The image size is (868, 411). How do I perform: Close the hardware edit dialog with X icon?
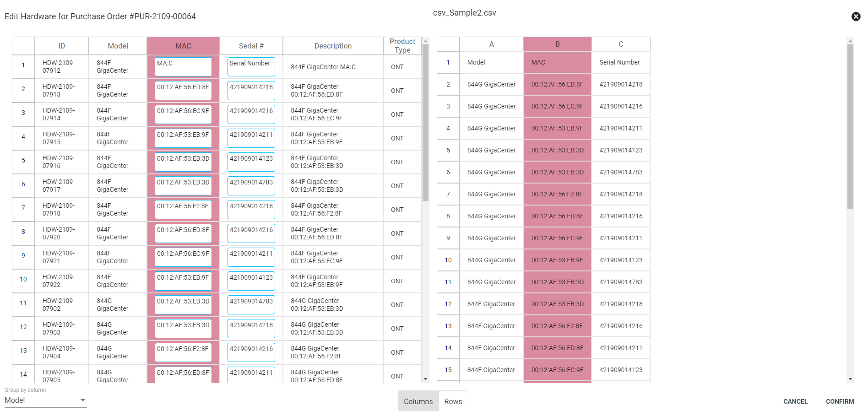coord(856,16)
